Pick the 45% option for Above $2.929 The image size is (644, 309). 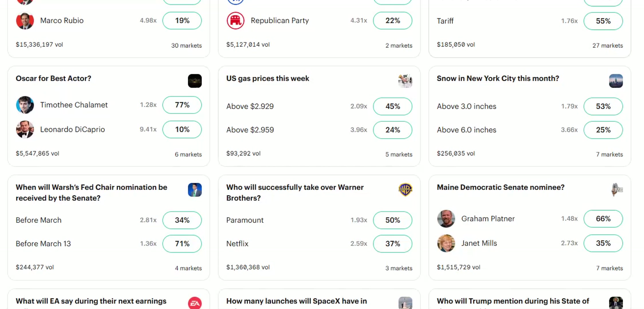393,106
